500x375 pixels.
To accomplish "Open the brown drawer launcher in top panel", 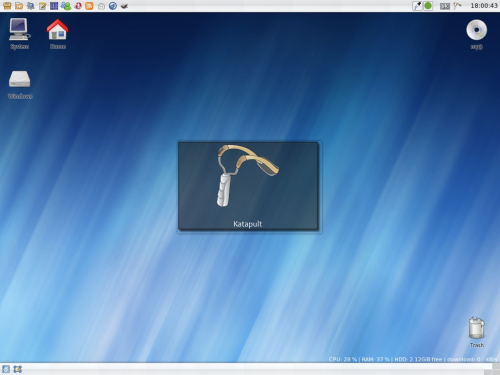I will coord(7,6).
